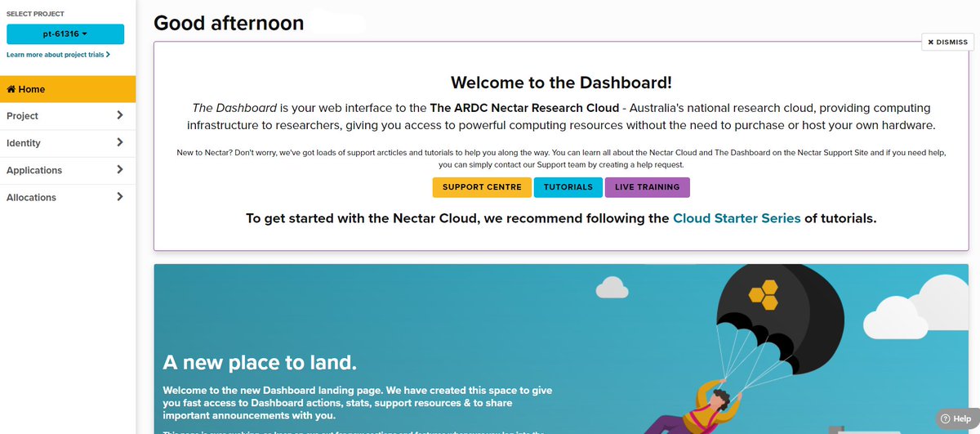Image resolution: width=980 pixels, height=434 pixels.
Task: Expand the Applications chevron arrow
Action: (120, 169)
